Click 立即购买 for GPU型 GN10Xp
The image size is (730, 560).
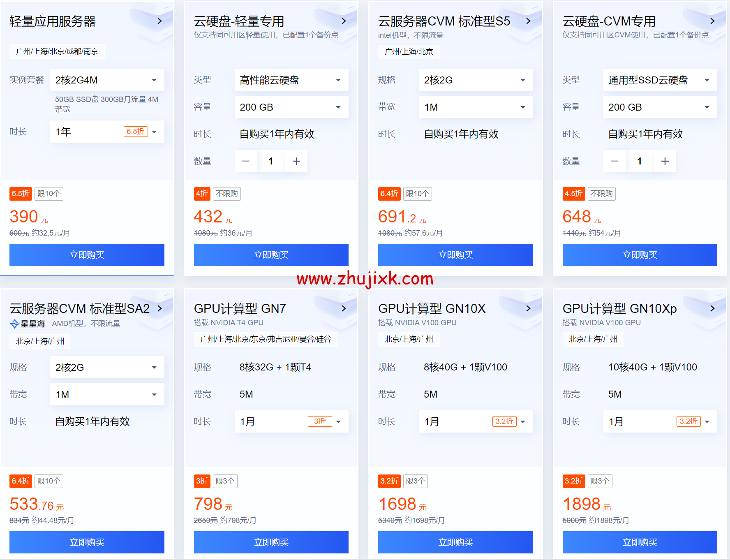click(x=640, y=542)
